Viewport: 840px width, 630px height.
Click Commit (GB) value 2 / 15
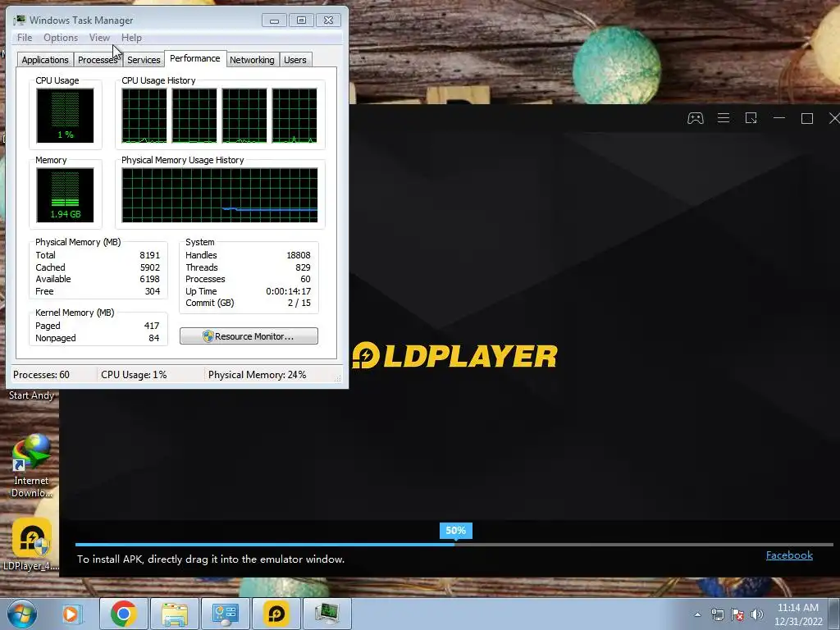pos(299,303)
